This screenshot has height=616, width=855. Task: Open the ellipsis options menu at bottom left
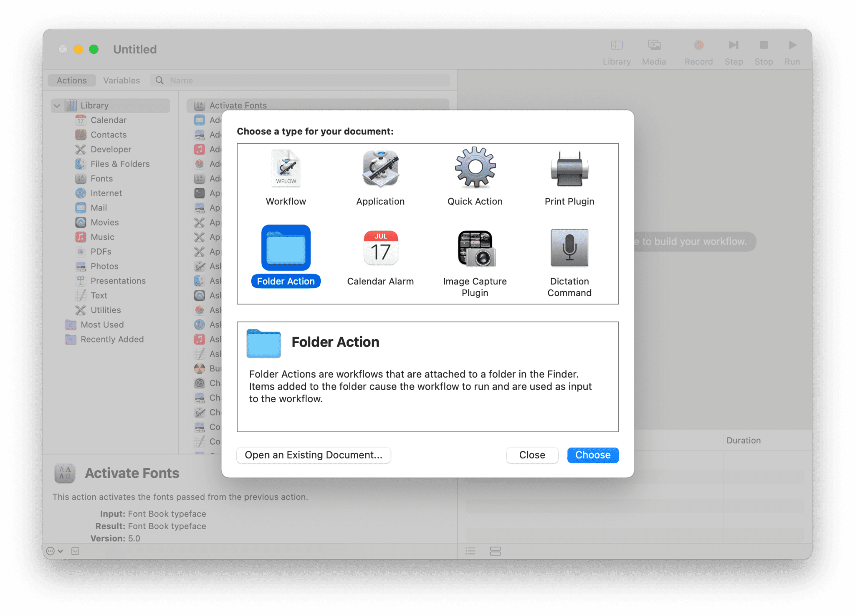click(x=51, y=551)
